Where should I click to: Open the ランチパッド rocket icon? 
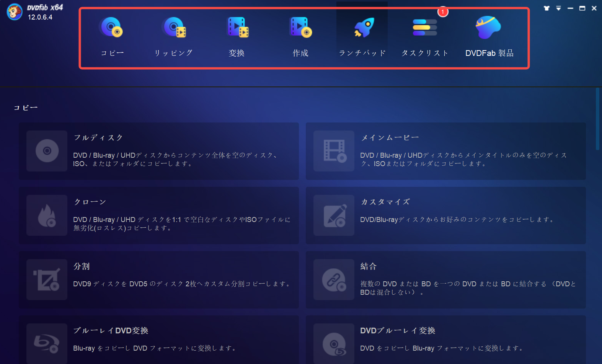(364, 28)
